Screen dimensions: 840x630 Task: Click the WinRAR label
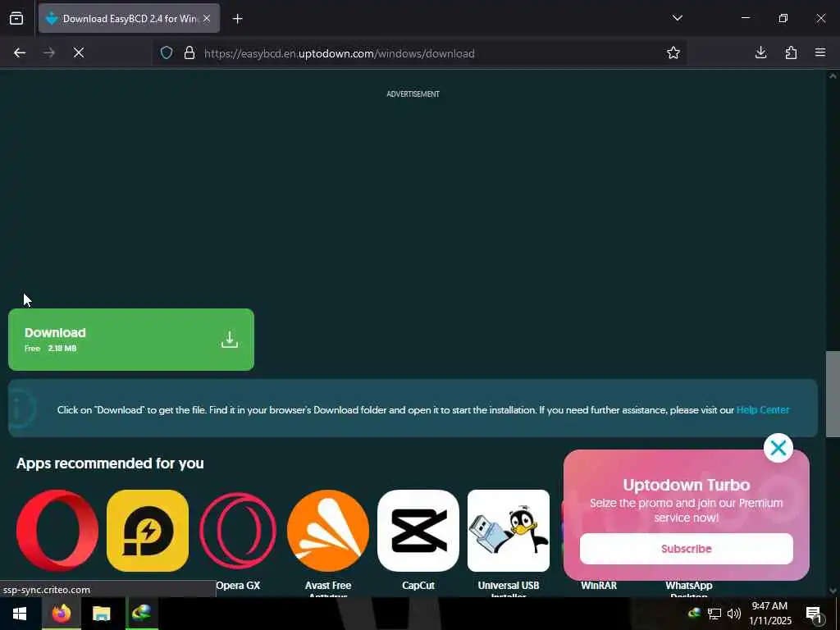(x=599, y=586)
